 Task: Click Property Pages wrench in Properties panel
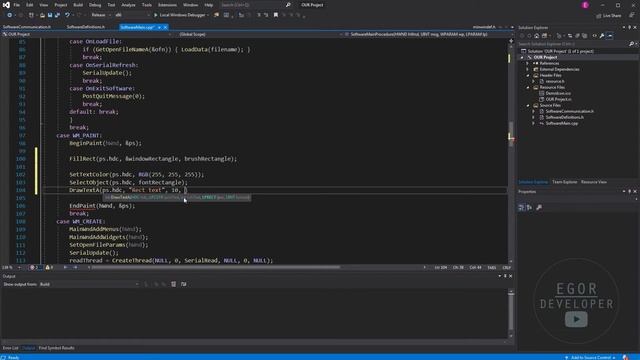point(539,207)
